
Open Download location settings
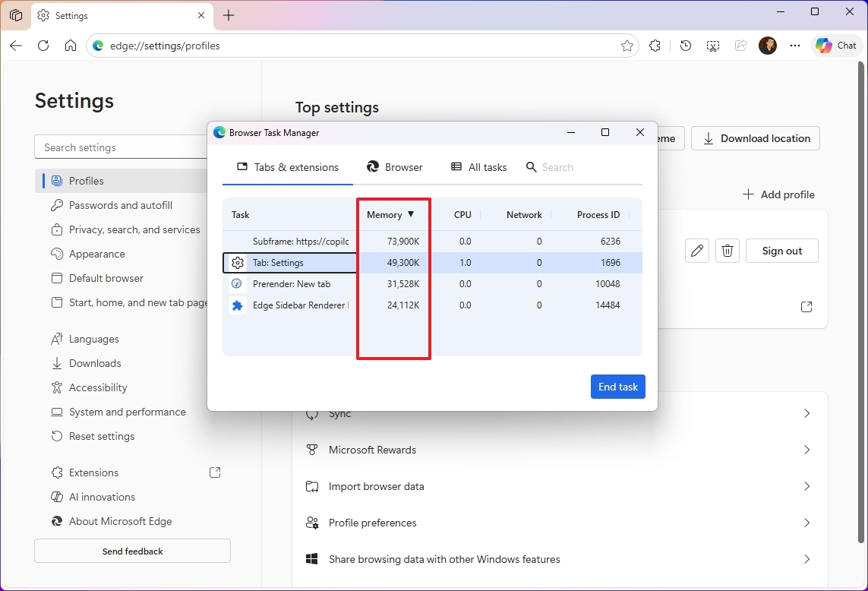755,138
